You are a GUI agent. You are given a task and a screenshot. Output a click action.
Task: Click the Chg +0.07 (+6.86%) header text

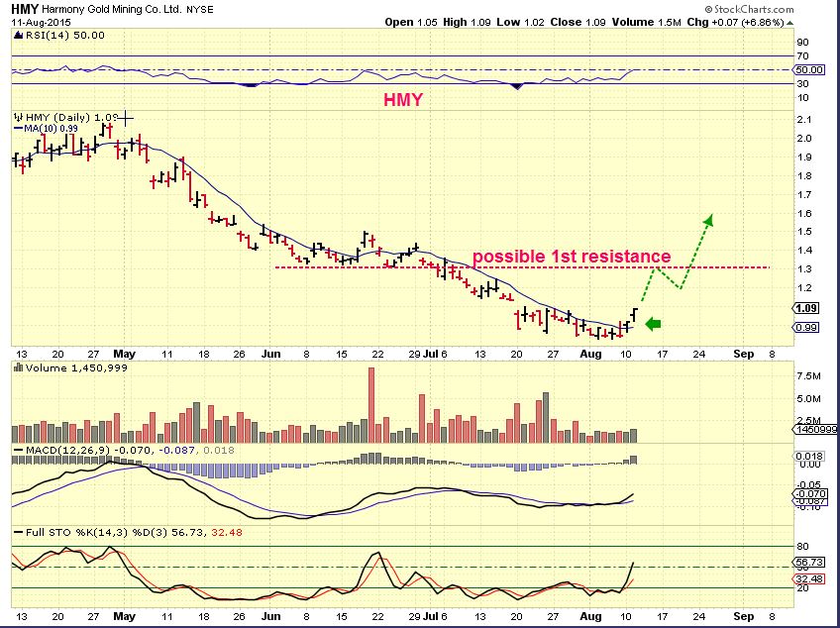tap(736, 23)
